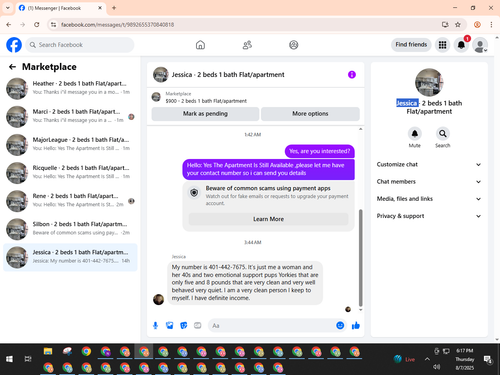Send a voice clip with microphone icon
Viewport: 500px width, 375px height.
[155, 326]
